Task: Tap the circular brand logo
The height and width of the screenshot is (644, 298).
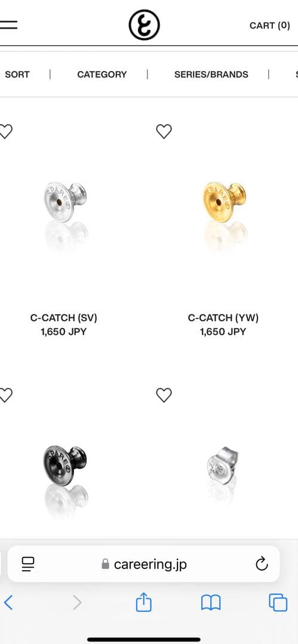Action: click(144, 25)
